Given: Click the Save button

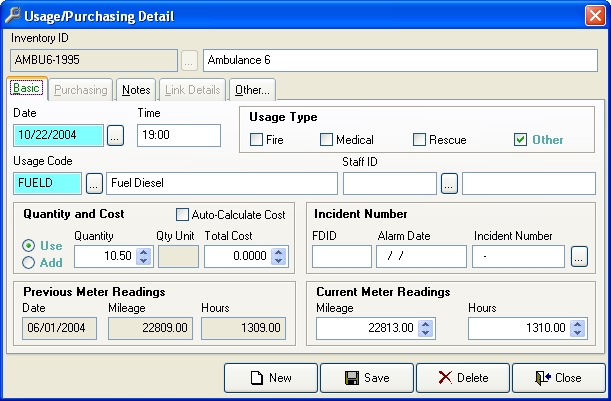Looking at the screenshot, I should 367,378.
